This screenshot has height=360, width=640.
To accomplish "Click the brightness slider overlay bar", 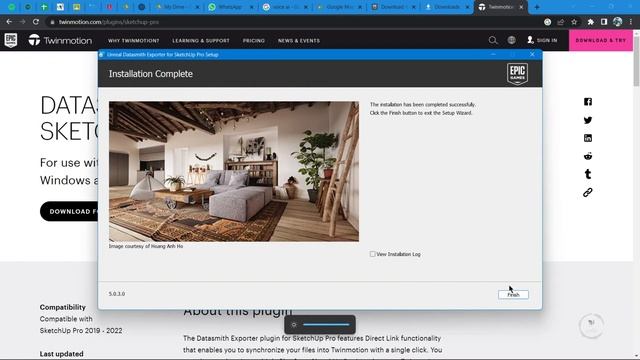I will (x=326, y=324).
